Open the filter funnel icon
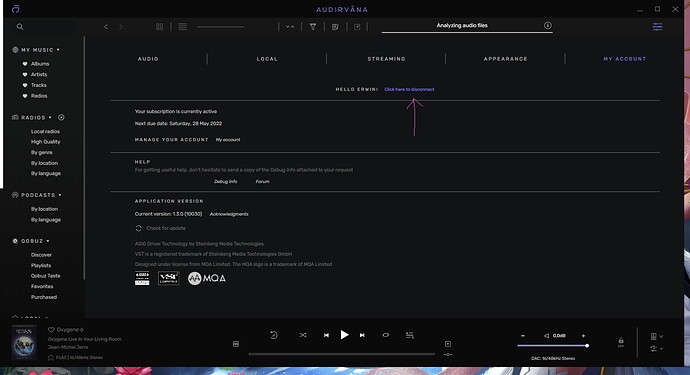Viewport: 690px width, 375px height. (313, 27)
